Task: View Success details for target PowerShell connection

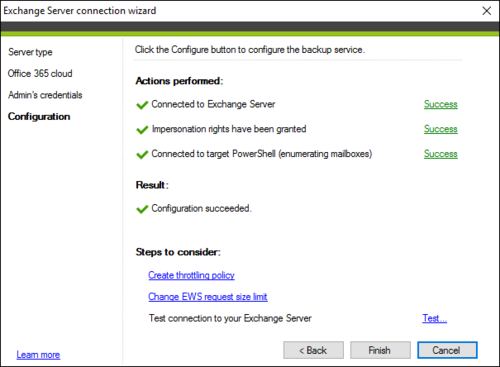Action: point(441,154)
